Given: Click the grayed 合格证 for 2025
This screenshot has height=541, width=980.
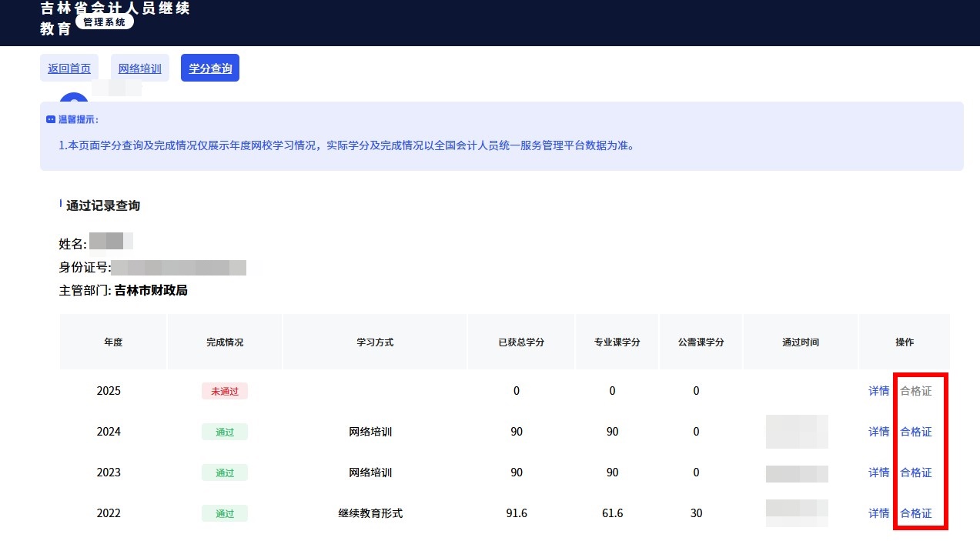Looking at the screenshot, I should pyautogui.click(x=915, y=390).
